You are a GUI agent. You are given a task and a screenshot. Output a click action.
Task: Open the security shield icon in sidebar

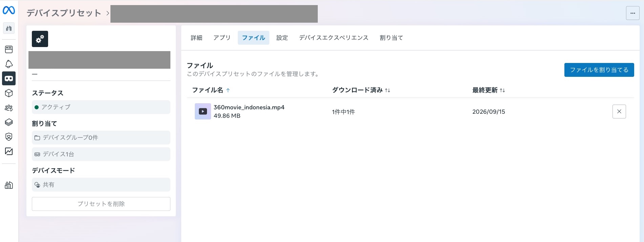coord(9,137)
